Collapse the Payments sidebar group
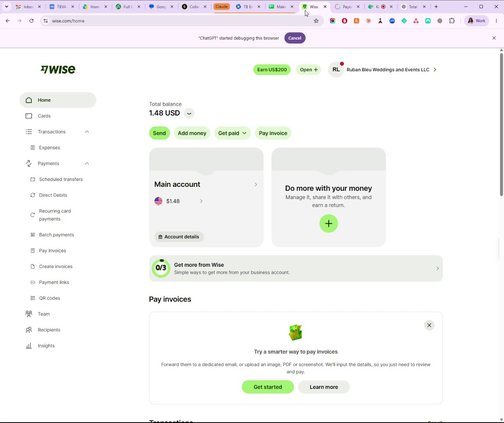This screenshot has height=423, width=504. (x=87, y=163)
